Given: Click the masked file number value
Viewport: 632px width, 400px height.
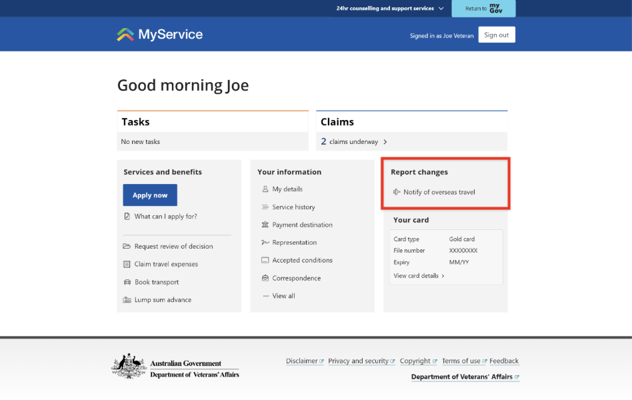Looking at the screenshot, I should (463, 250).
